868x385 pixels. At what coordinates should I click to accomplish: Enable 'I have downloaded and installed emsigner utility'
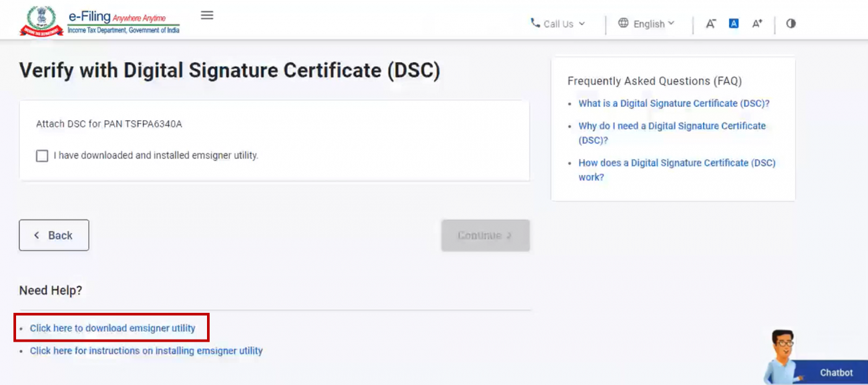[x=43, y=155]
